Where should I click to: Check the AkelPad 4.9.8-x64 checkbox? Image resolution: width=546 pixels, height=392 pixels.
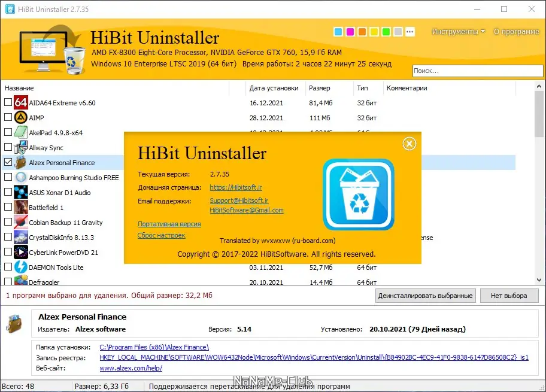pos(8,132)
